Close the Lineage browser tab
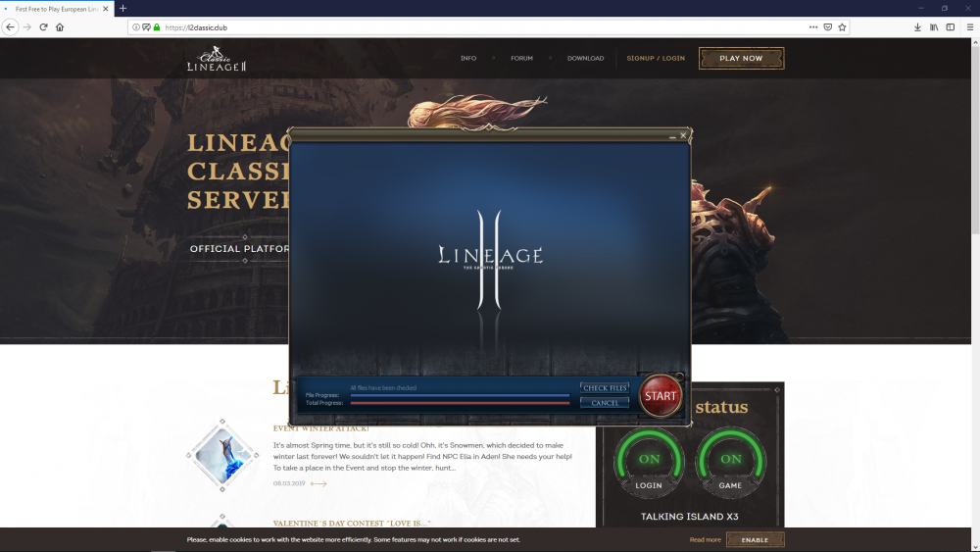The image size is (980, 552). (106, 9)
